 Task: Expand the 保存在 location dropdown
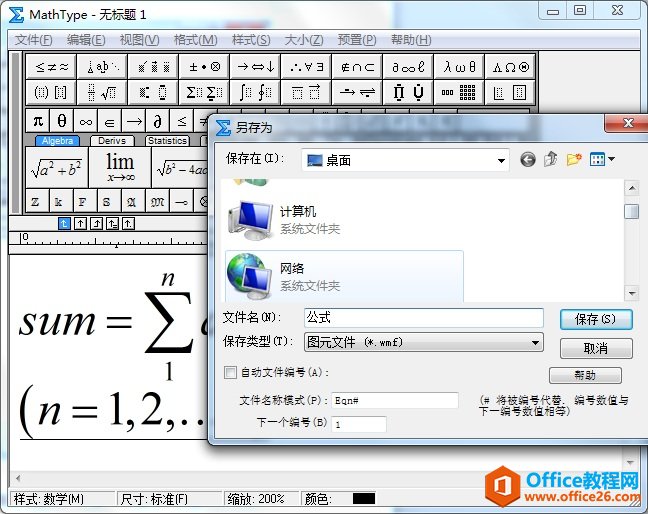[502, 160]
